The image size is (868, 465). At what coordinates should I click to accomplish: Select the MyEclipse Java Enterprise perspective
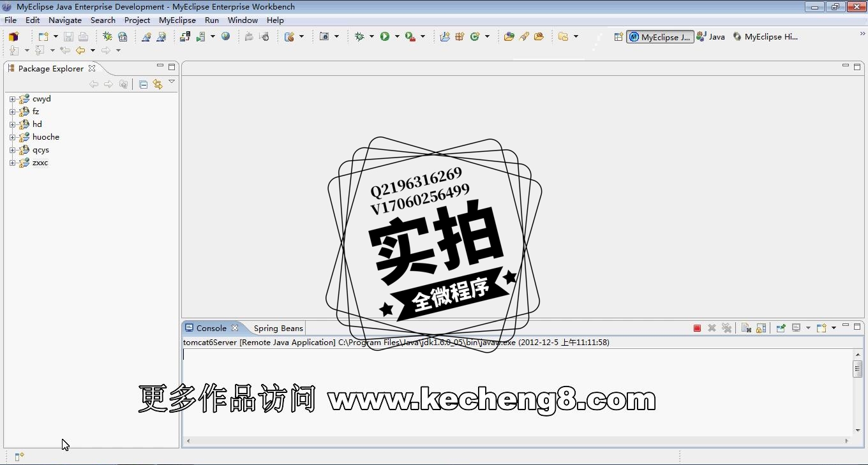tap(661, 36)
